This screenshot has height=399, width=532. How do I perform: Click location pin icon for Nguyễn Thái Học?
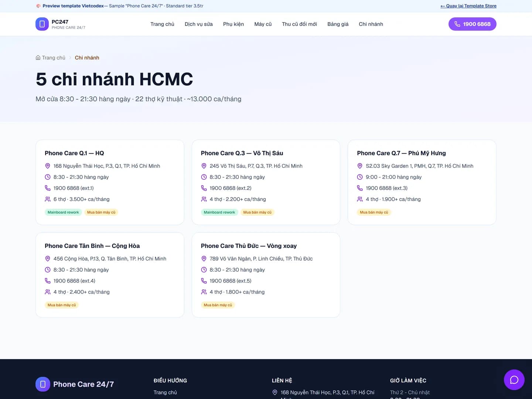pos(48,166)
